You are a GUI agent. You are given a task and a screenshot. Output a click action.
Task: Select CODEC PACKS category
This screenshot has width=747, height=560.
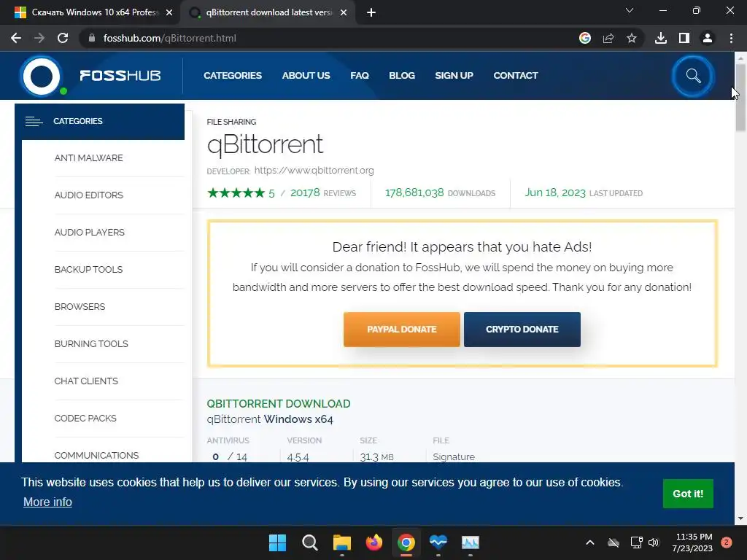[x=85, y=418]
